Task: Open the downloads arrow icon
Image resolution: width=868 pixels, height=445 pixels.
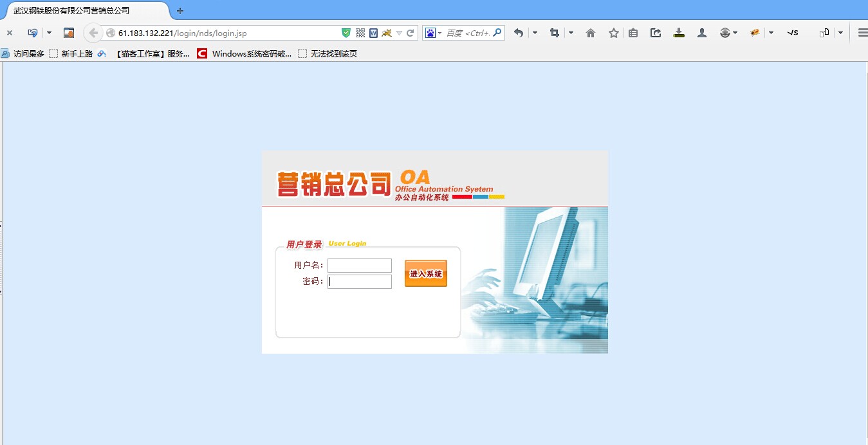Action: click(679, 33)
